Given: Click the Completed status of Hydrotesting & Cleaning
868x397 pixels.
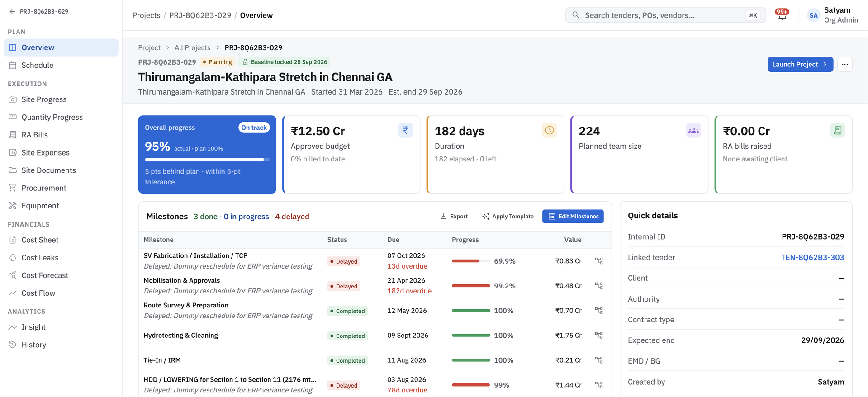Looking at the screenshot, I should click(x=347, y=336).
